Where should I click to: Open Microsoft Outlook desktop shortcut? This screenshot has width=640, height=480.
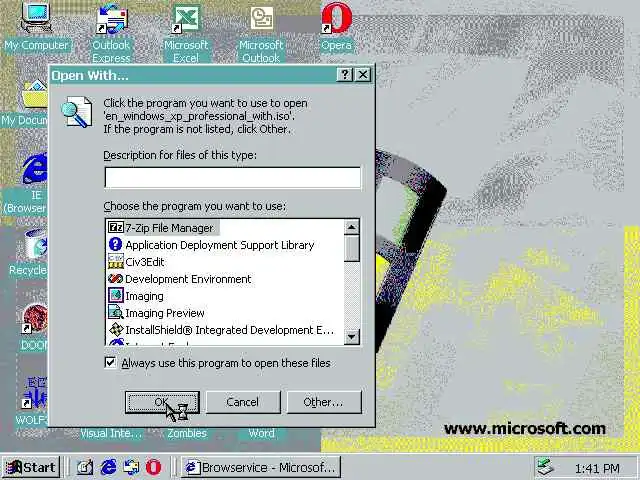pyautogui.click(x=261, y=19)
